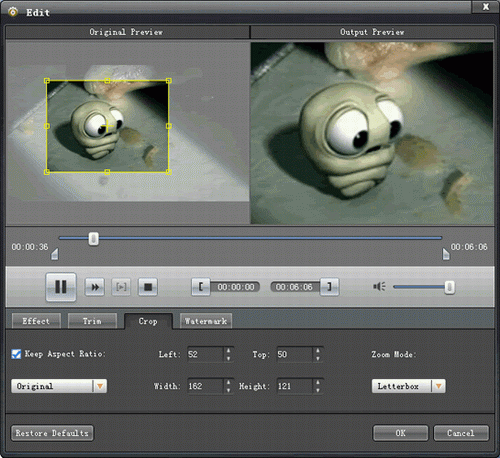Stop the video with the stop button
This screenshot has height=458, width=500.
(x=148, y=287)
